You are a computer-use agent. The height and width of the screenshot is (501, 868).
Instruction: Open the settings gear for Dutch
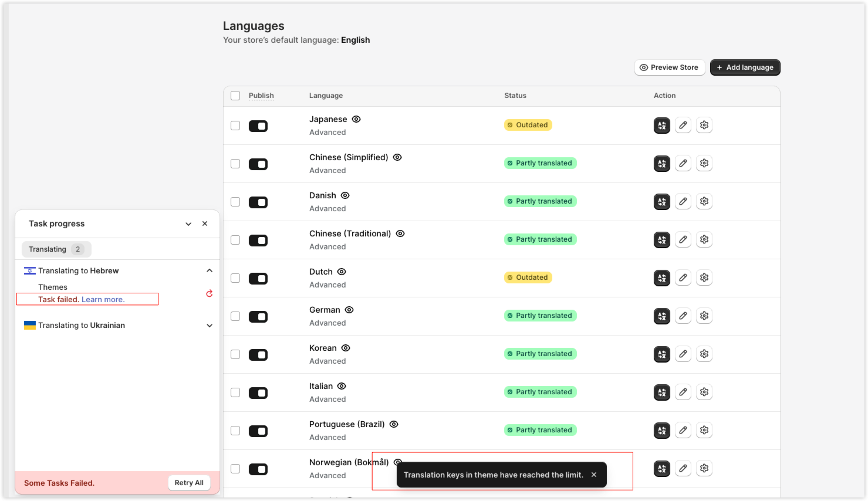pyautogui.click(x=704, y=278)
